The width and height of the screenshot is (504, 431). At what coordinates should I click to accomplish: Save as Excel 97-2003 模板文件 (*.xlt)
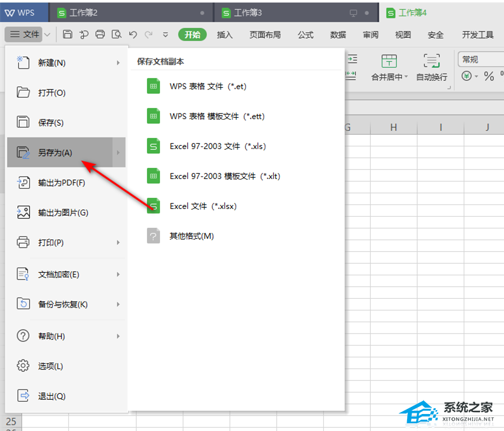[237, 176]
